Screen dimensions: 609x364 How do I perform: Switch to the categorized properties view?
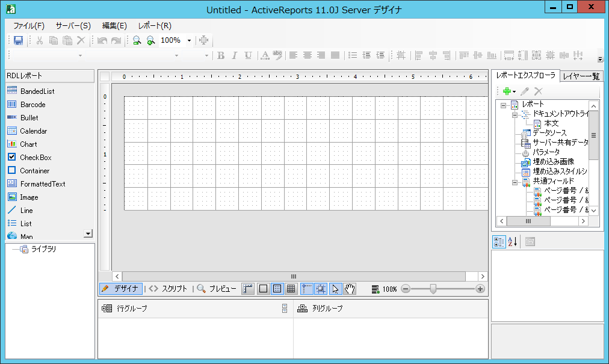click(499, 242)
